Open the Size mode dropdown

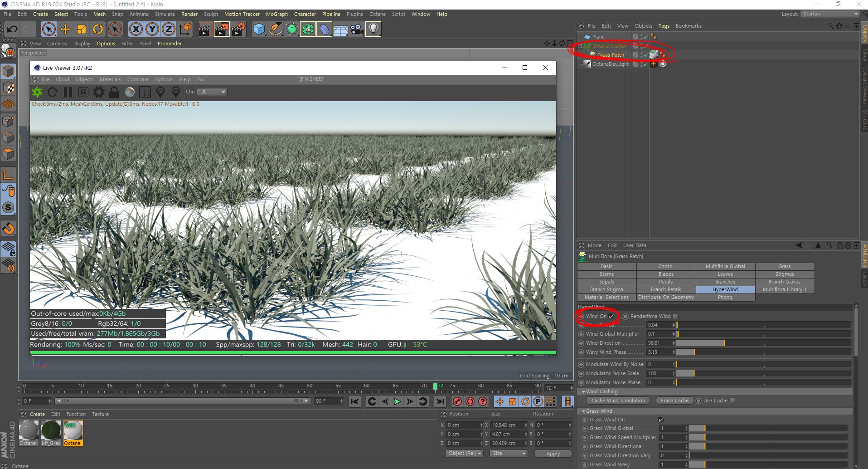coord(509,454)
